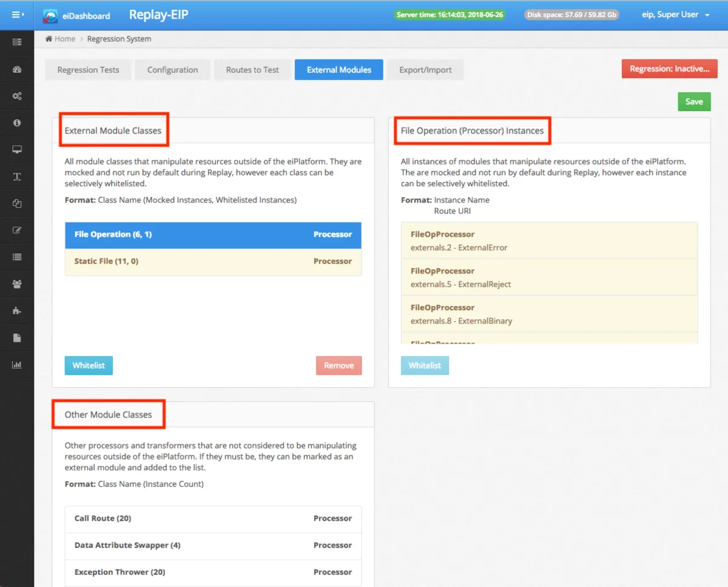This screenshot has height=587, width=728.
Task: Open the server stack sidebar icon
Action: 17,42
